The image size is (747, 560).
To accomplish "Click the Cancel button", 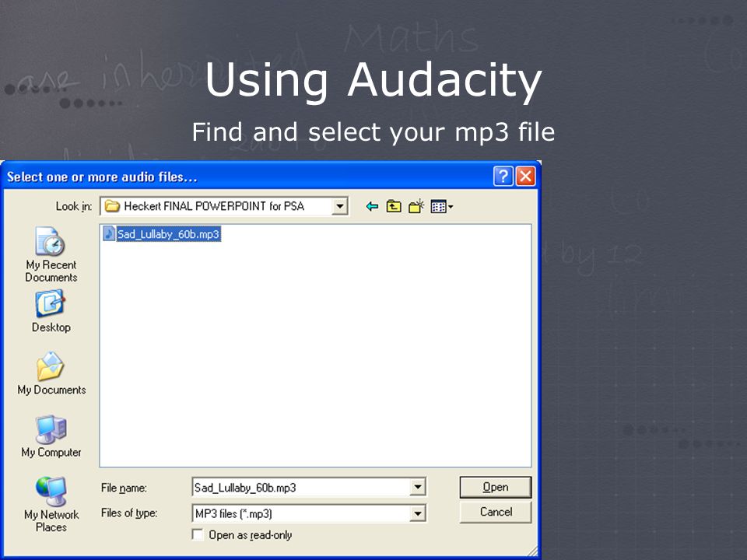I will tap(496, 512).
